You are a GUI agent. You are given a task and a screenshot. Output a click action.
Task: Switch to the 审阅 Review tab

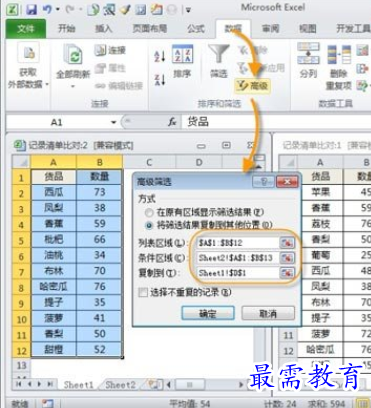pos(270,29)
